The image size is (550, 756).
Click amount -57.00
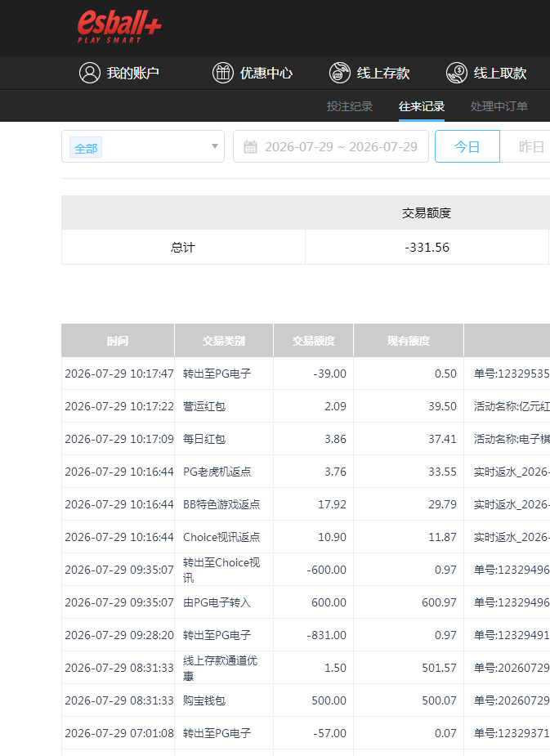pyautogui.click(x=329, y=733)
